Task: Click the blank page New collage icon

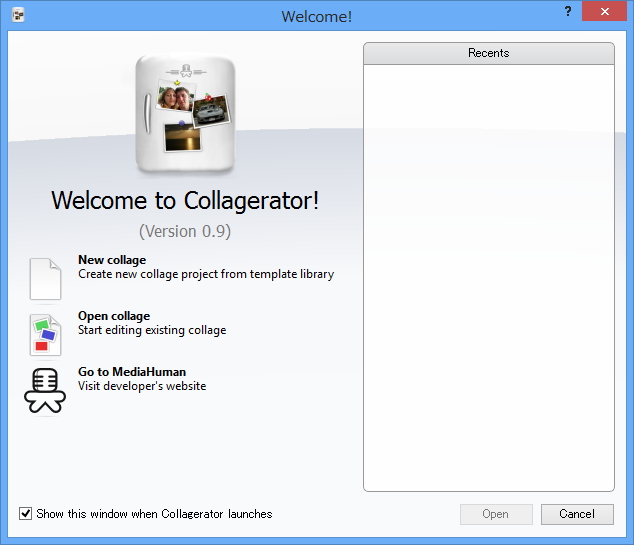Action: (x=45, y=279)
